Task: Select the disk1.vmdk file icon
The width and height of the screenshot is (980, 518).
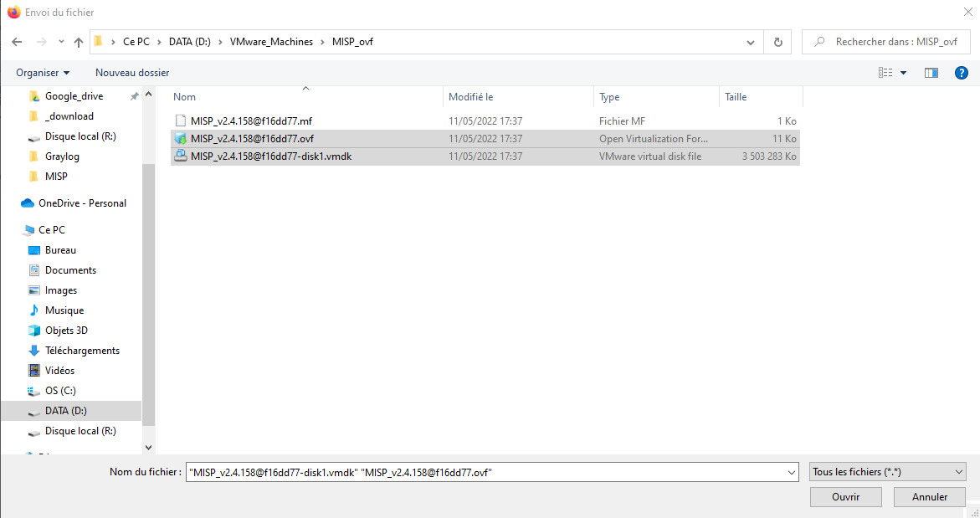Action: point(180,156)
